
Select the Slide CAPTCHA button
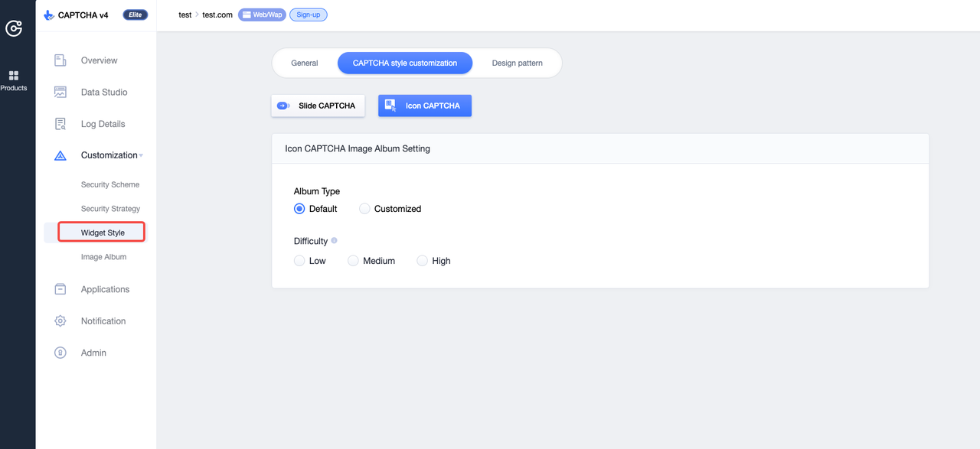click(318, 106)
